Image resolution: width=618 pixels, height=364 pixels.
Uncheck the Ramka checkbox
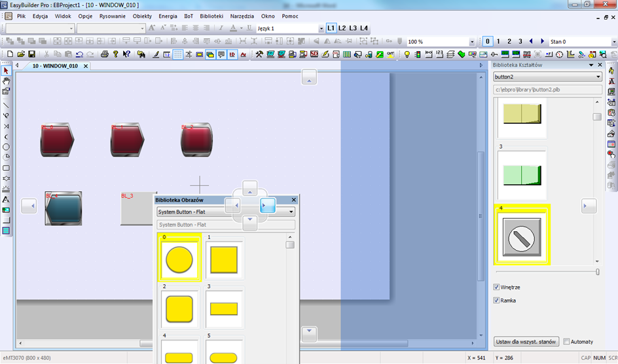(x=497, y=300)
